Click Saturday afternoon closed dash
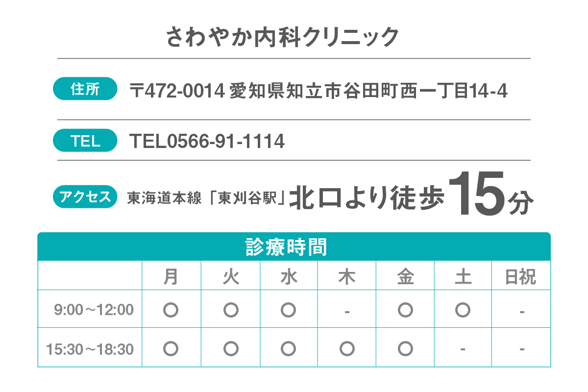The height and width of the screenshot is (392, 588). 463,350
